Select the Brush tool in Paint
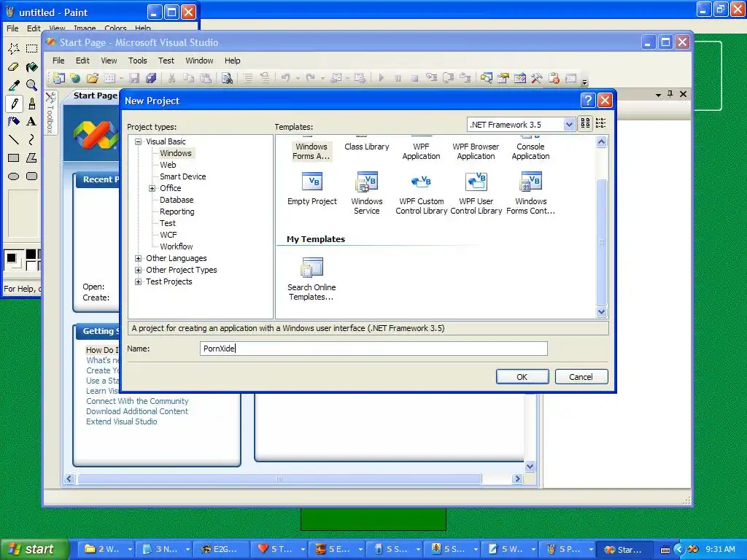The height and width of the screenshot is (560, 747). [32, 103]
